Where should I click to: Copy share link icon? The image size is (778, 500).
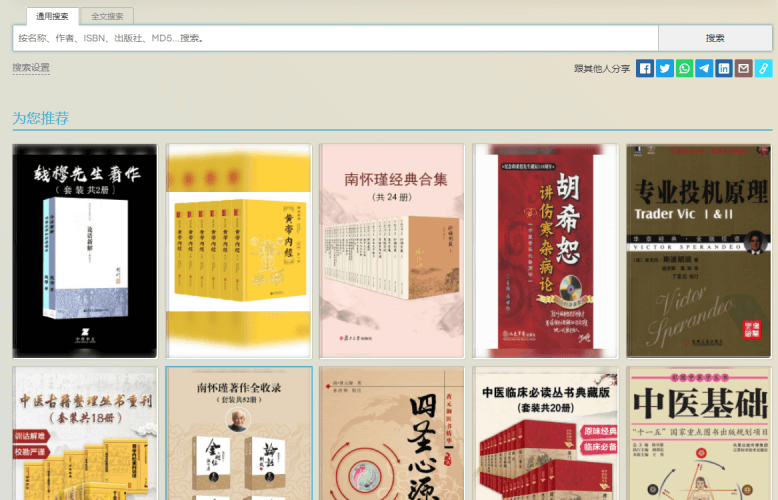tap(764, 68)
